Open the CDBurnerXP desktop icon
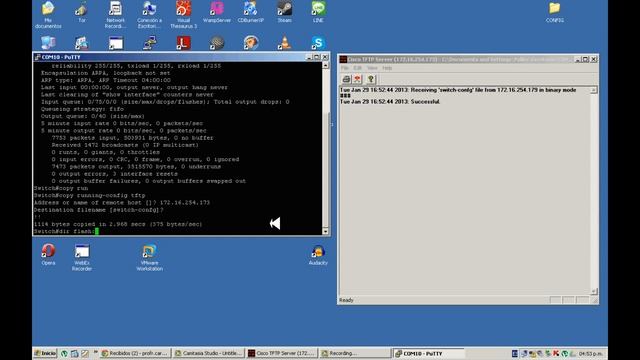This screenshot has height=360, width=640. tap(251, 12)
